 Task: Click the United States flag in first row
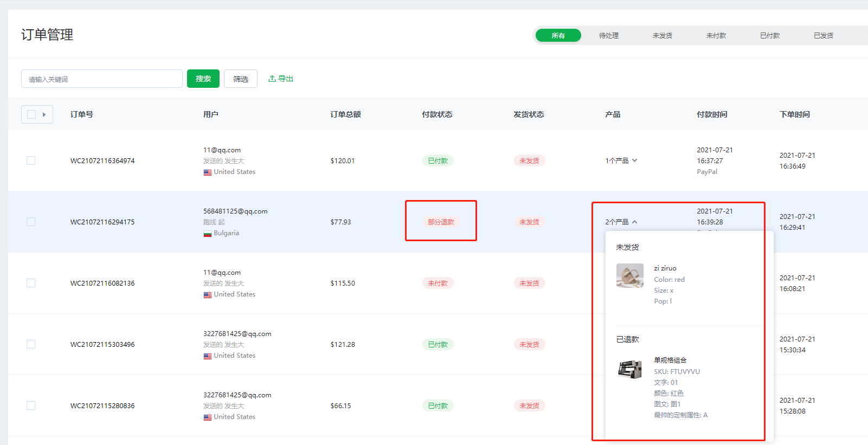click(207, 172)
